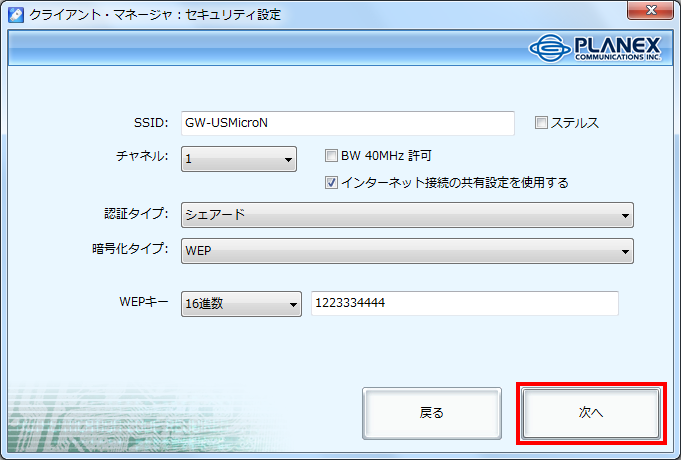Expand the 認証タイプ dropdown showing シェアード
The image size is (681, 460).
click(x=407, y=215)
